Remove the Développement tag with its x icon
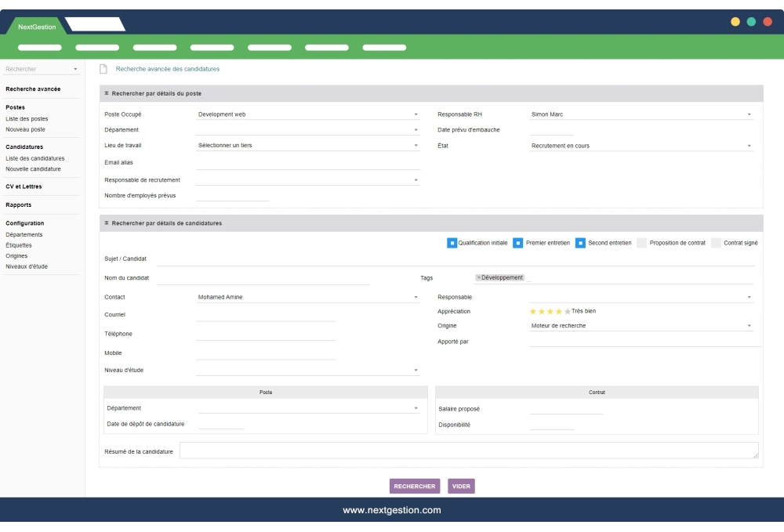 (479, 276)
